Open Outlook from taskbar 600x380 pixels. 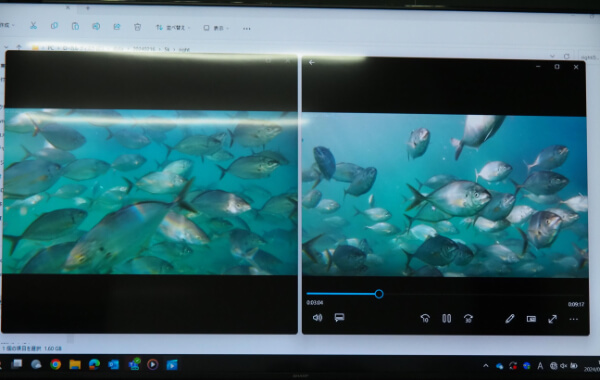point(114,365)
